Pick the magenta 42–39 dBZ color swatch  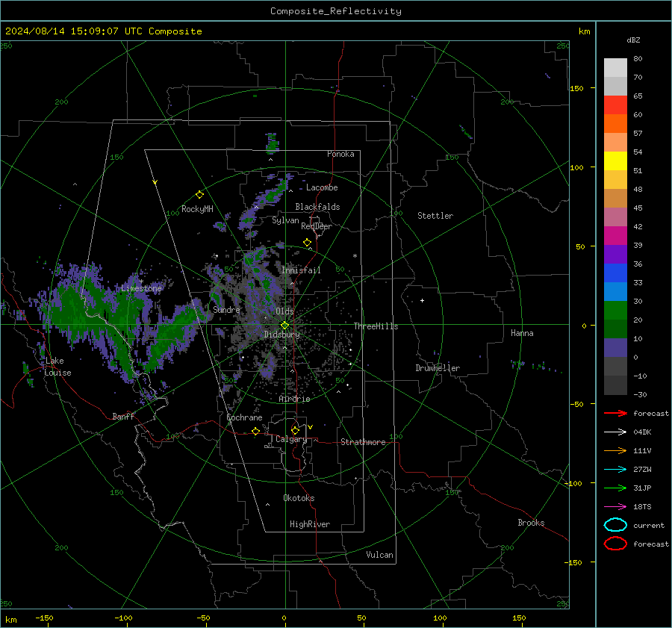pyautogui.click(x=615, y=235)
